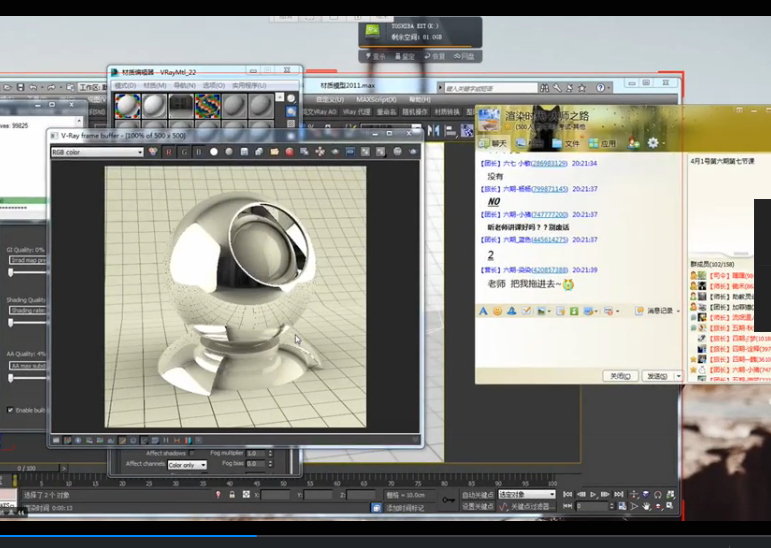This screenshot has height=548, width=771.
Task: Click the Fog multiplier spinner arrows
Action: click(270, 453)
